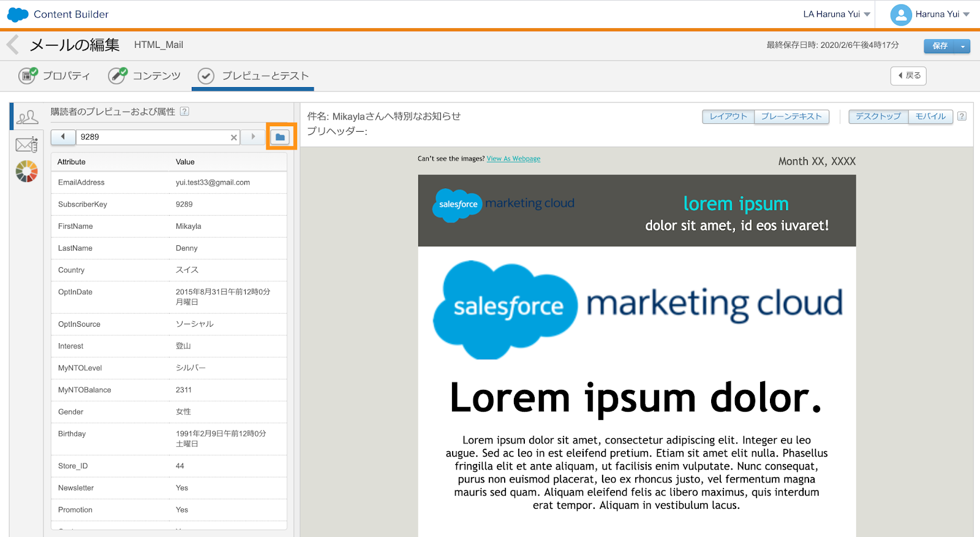980x537 pixels.
Task: Open the View As Webpage link
Action: point(513,159)
